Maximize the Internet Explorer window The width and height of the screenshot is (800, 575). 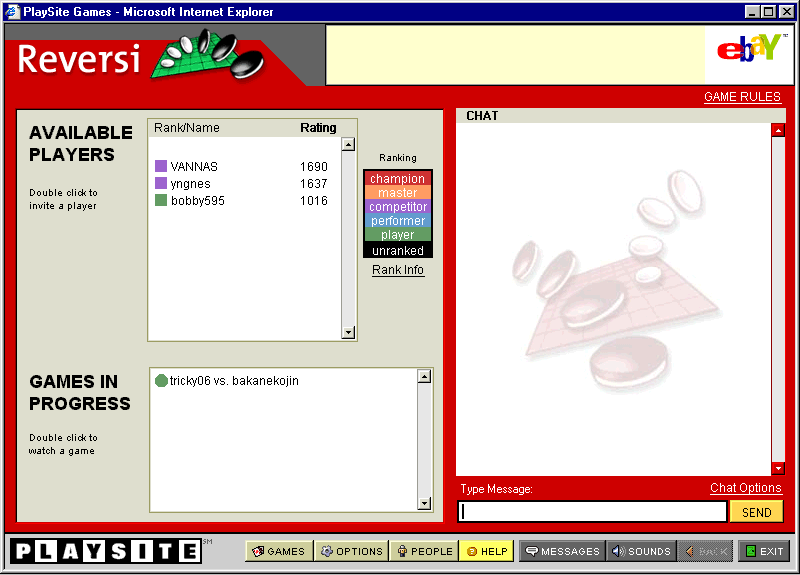coord(768,12)
